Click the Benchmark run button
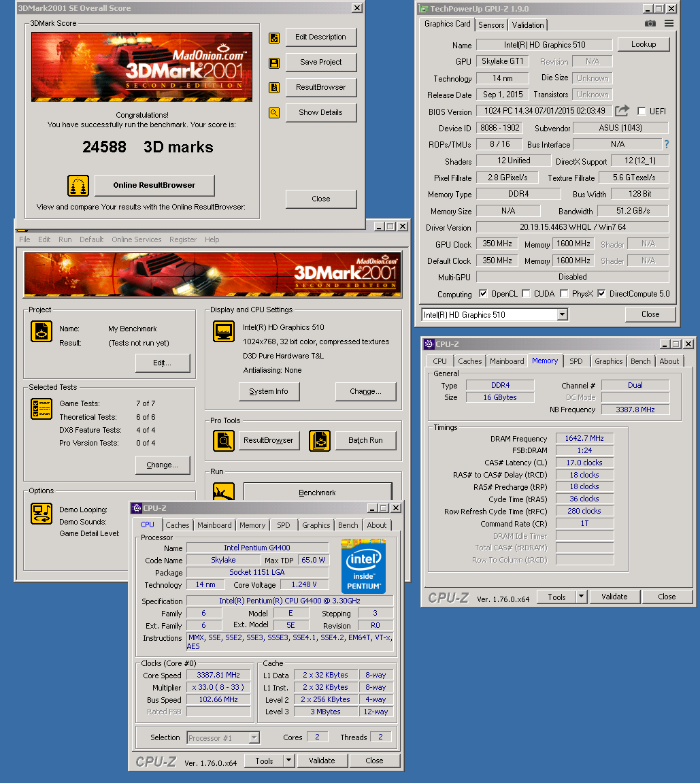This screenshot has height=783, width=700. pos(318,492)
